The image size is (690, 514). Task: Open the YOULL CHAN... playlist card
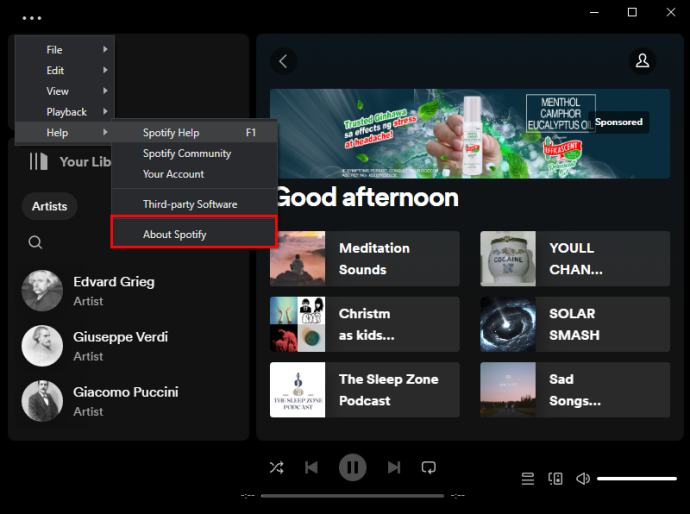tap(575, 259)
